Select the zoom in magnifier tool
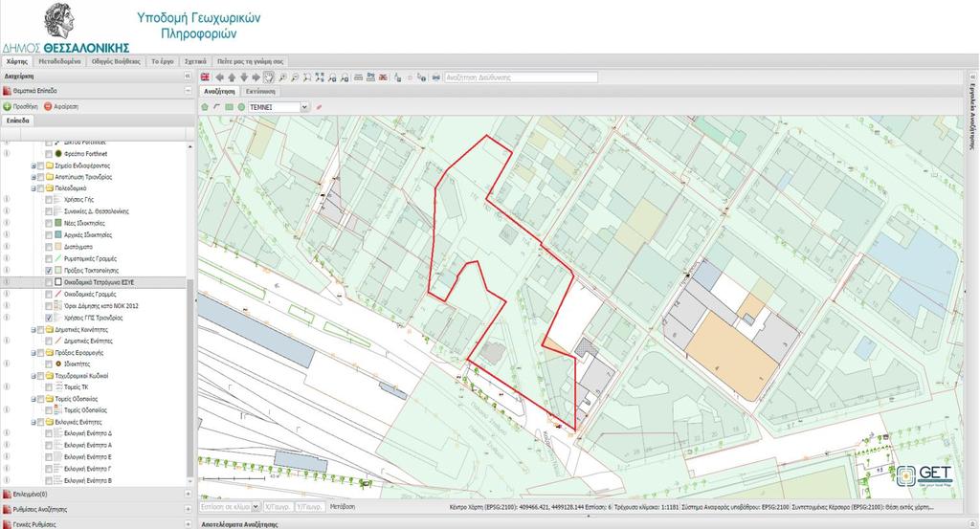Image resolution: width=980 pixels, height=529 pixels. pos(282,77)
